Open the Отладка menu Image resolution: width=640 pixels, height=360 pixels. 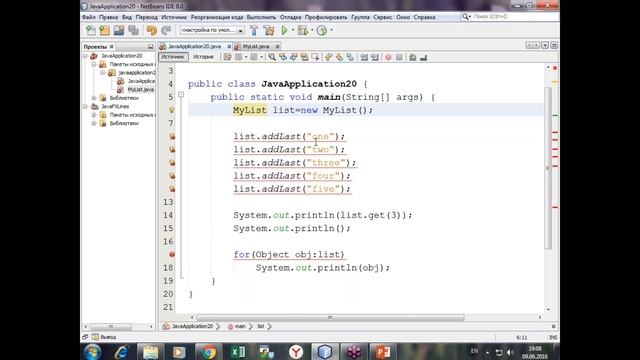coord(291,17)
